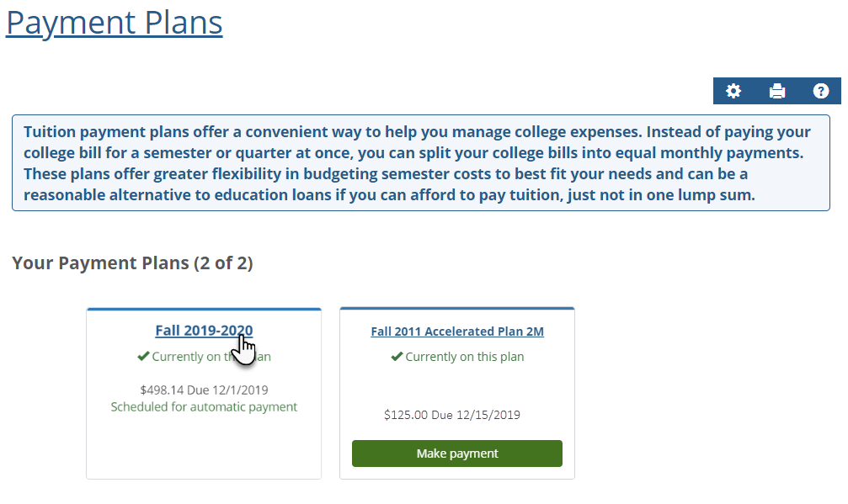Click the Scheduled for automatic payment text
The width and height of the screenshot is (848, 504).
click(204, 406)
